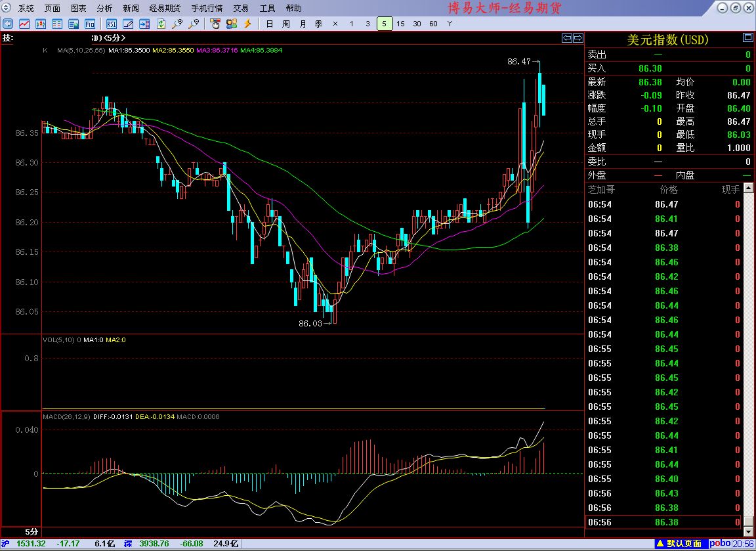Open the 新闻 menu
The width and height of the screenshot is (756, 551).
[131, 8]
